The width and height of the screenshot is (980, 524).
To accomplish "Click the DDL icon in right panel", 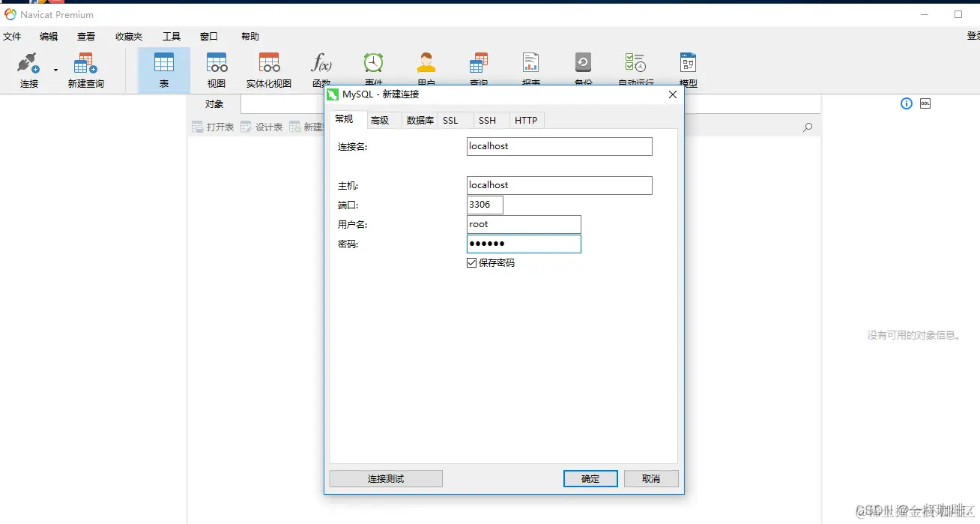I will [925, 103].
